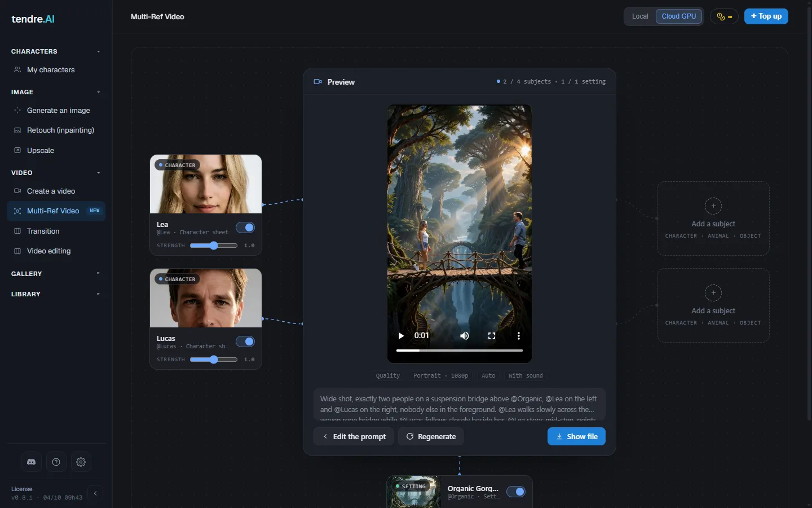Image resolution: width=812 pixels, height=508 pixels.
Task: Open the Discord icon button
Action: coord(32,462)
